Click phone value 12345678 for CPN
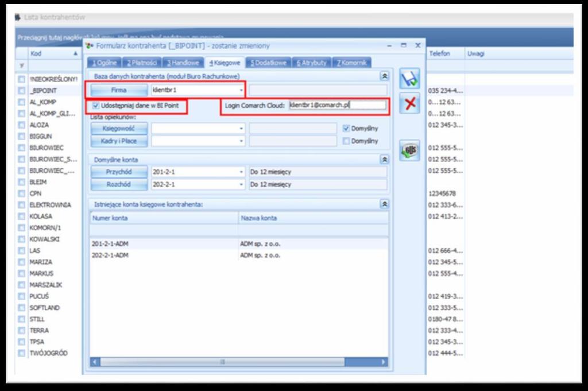This screenshot has height=391, width=588. coord(442,194)
